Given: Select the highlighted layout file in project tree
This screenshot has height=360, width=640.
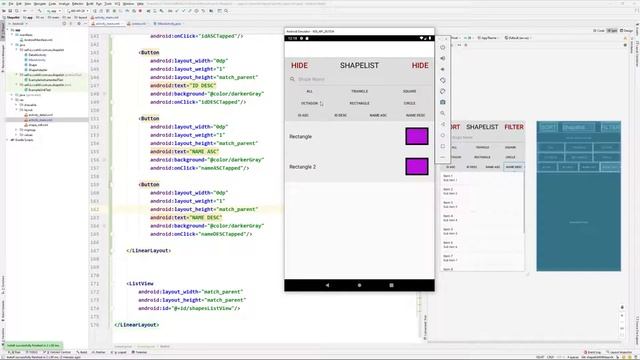Looking at the screenshot, I should click(41, 120).
